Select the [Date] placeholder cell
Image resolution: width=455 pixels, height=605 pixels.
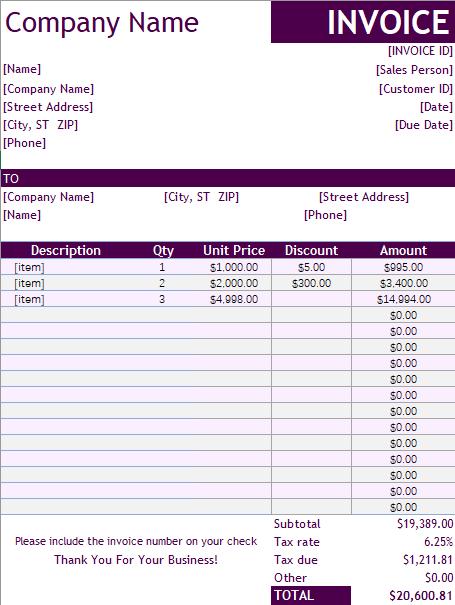coord(436,107)
